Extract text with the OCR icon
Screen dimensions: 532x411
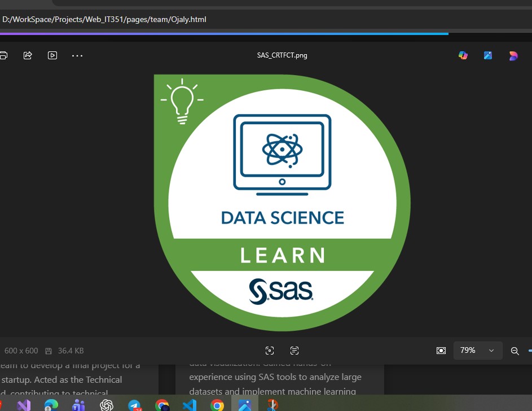(294, 351)
